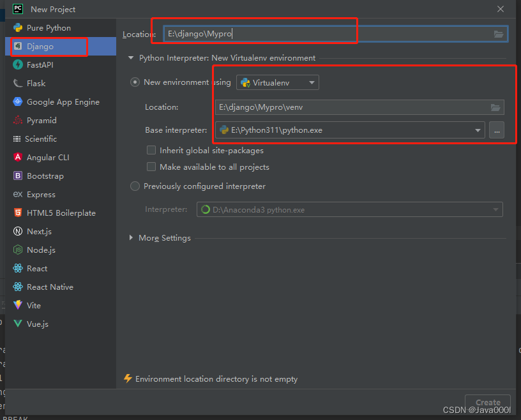Click the Create button
521x420 pixels.
coord(487,402)
